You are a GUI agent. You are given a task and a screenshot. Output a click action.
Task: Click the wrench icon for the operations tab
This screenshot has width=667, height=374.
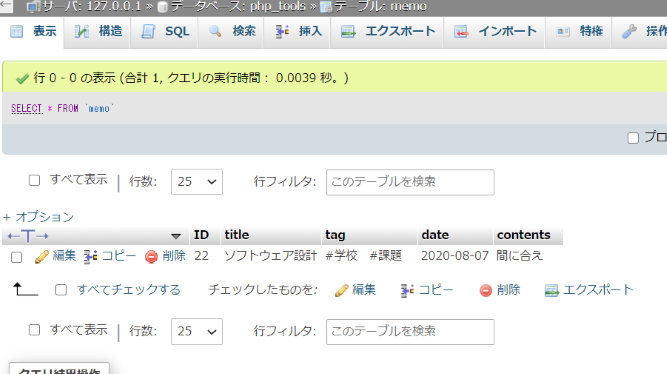629,31
